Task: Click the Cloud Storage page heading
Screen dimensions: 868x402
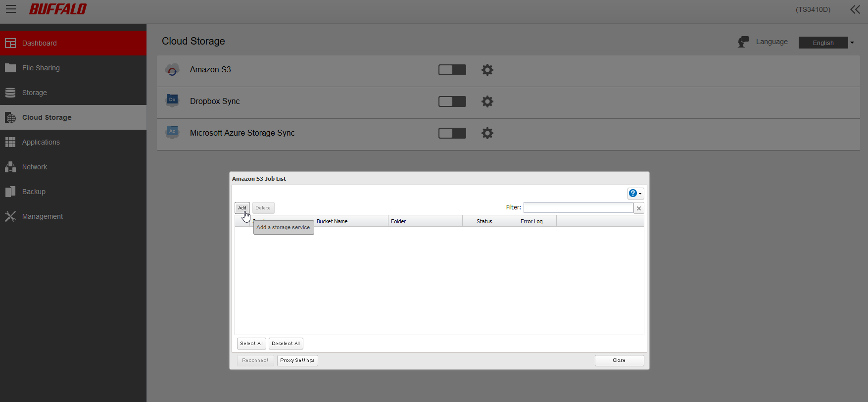Action: tap(193, 41)
